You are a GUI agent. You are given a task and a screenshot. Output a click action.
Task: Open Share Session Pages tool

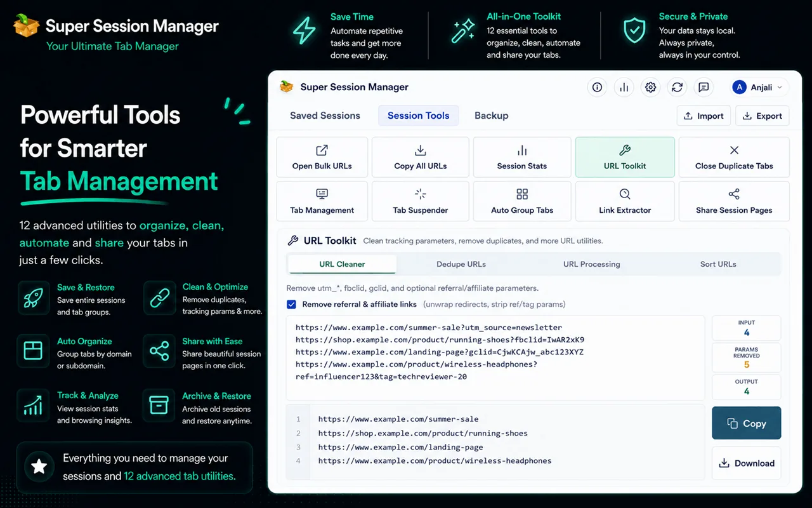[x=734, y=201]
